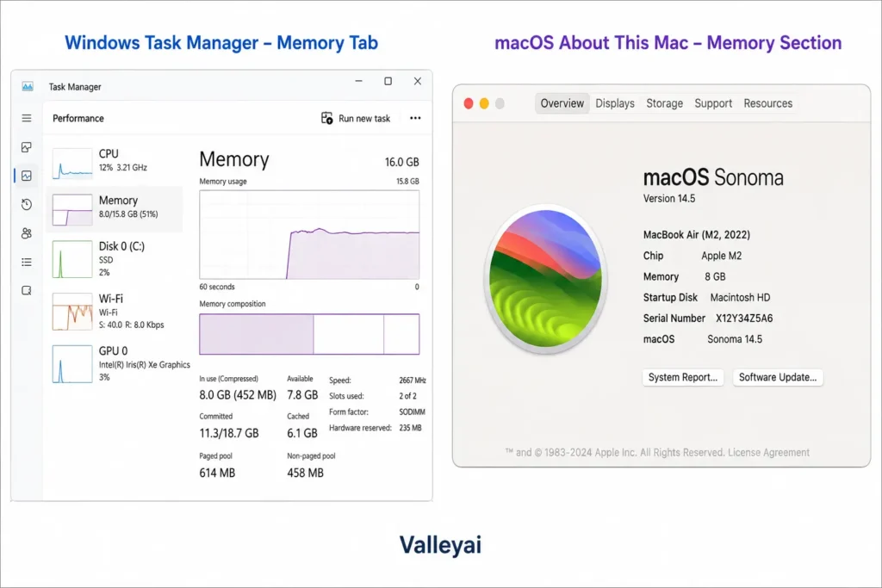Click the red close dot in About This Mac

468,103
